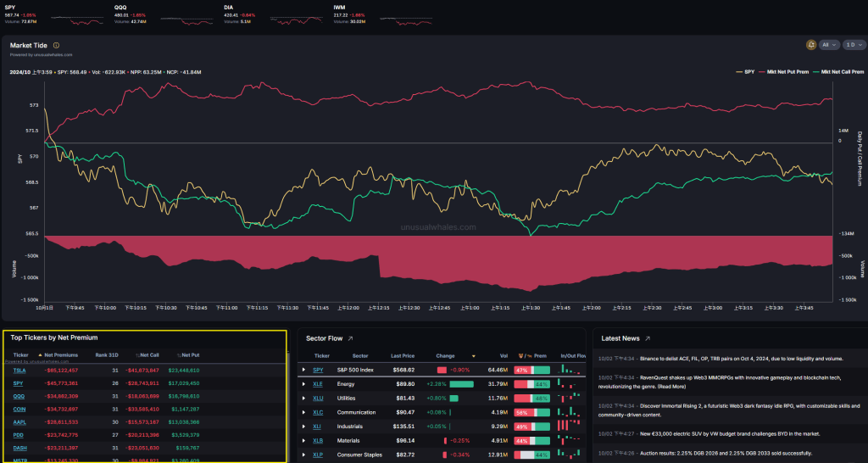Click the XLU ticker link in Sector Flow

tap(318, 398)
